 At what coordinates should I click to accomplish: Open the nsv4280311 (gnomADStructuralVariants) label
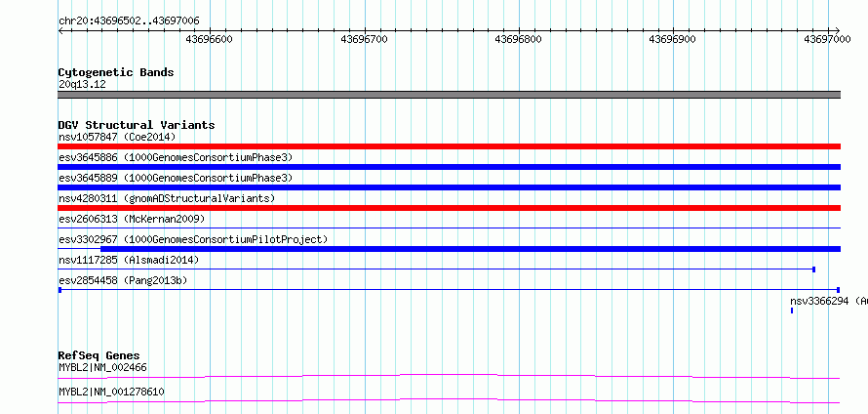coord(166,198)
